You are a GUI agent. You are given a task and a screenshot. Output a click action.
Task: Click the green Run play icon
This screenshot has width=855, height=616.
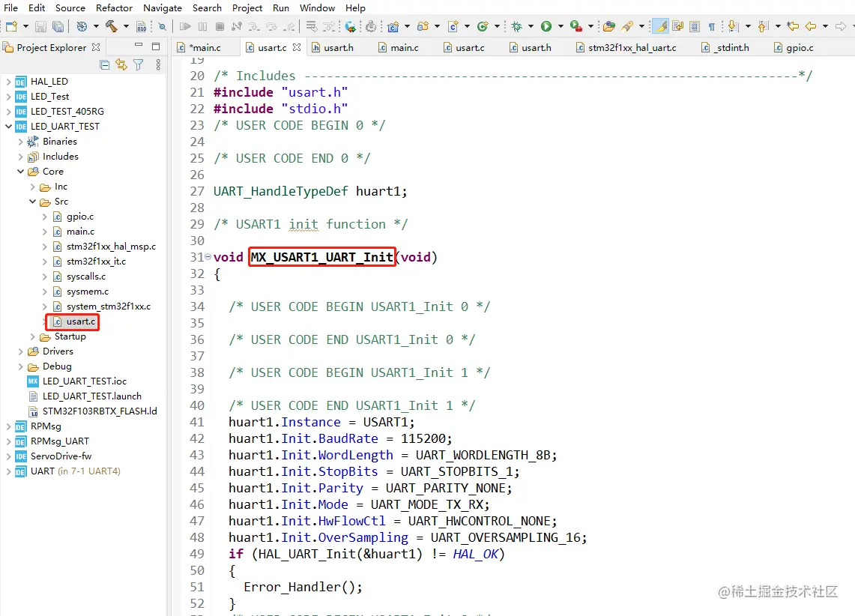546,26
